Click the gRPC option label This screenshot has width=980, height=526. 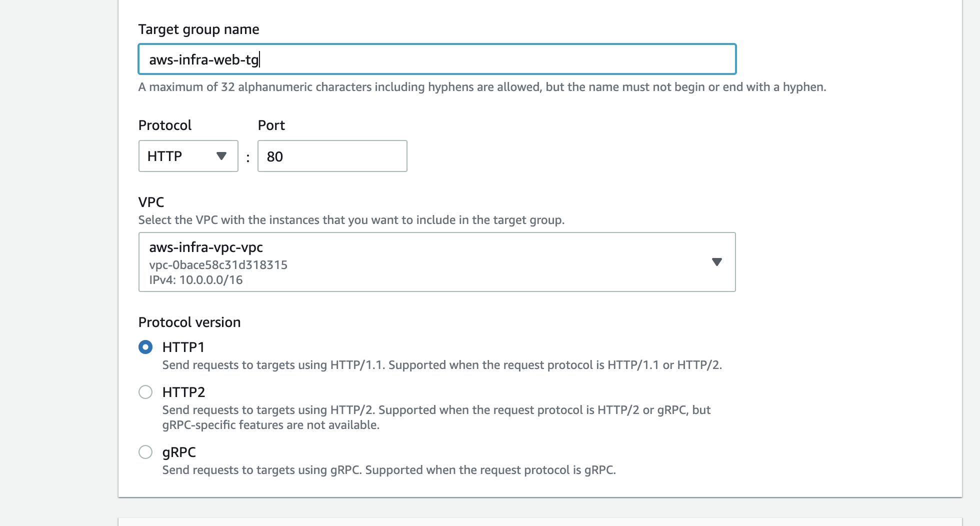tap(179, 452)
